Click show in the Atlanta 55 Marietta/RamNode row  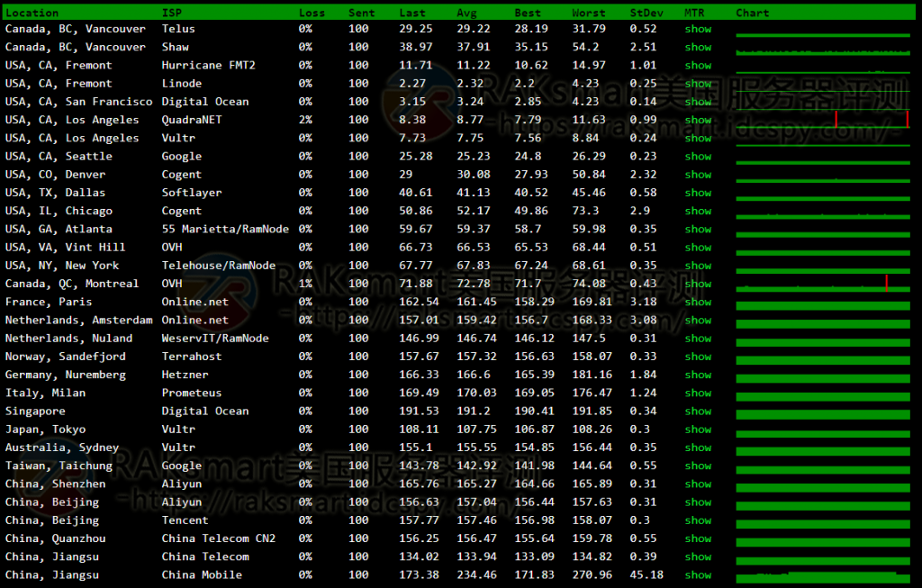click(698, 230)
